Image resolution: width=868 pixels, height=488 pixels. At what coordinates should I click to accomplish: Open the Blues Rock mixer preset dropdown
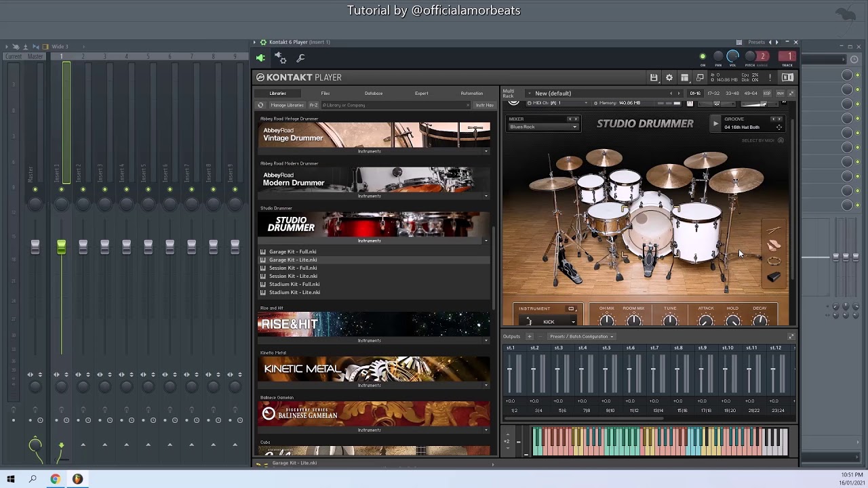click(x=543, y=127)
